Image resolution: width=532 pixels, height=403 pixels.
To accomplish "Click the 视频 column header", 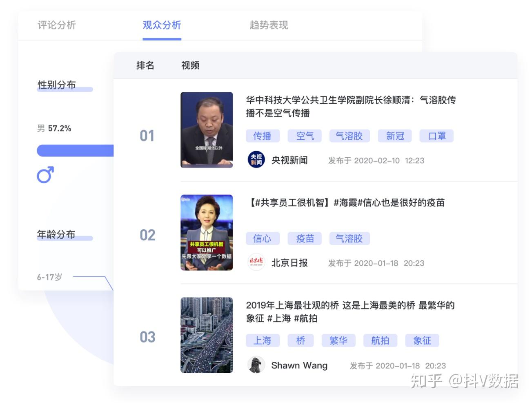I will click(190, 65).
